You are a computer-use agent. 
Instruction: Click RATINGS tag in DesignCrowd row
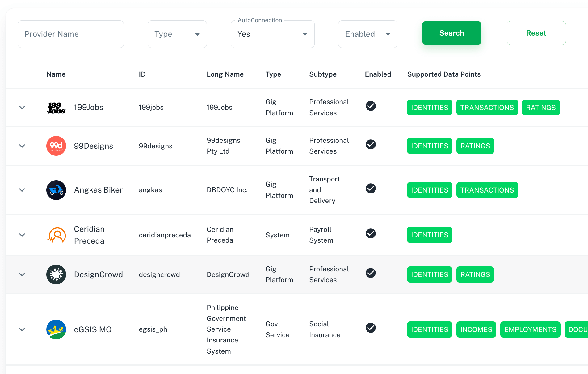coord(475,274)
